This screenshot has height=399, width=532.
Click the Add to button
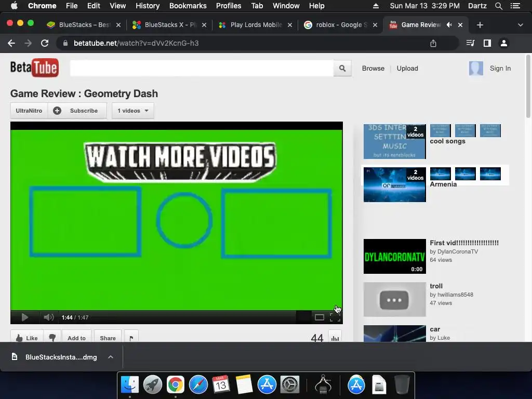pos(77,338)
